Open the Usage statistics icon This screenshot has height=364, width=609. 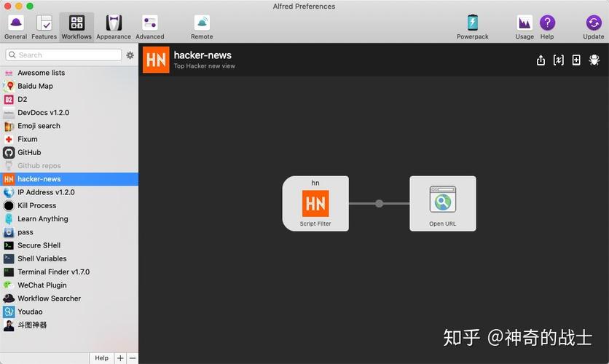(524, 23)
